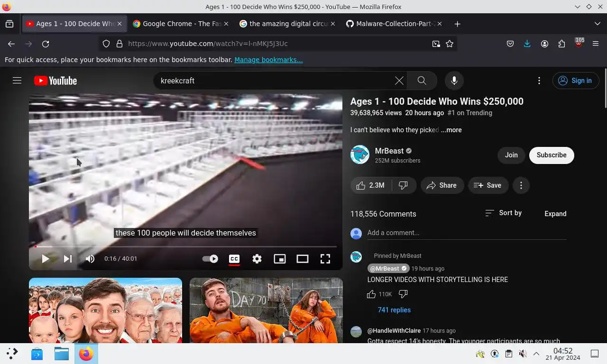
Task: Select the Ages 1 - 100 YouTube tab
Action: pos(74,24)
